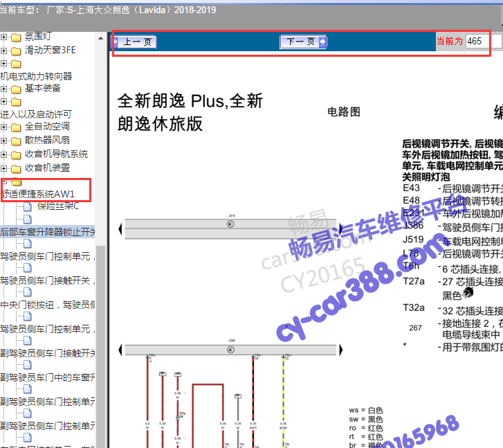Click the J386 component symbol in diagram
Screen dimensions: 503x448
tap(230, 350)
